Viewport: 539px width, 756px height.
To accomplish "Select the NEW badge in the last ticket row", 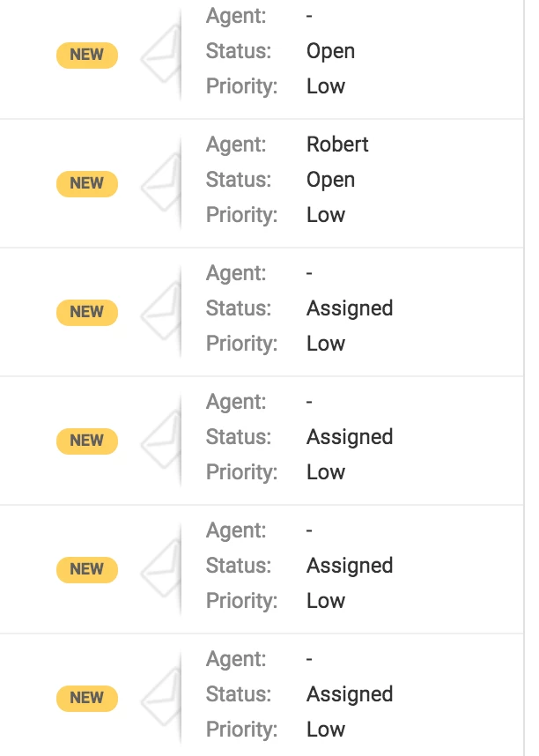I will coord(87,698).
